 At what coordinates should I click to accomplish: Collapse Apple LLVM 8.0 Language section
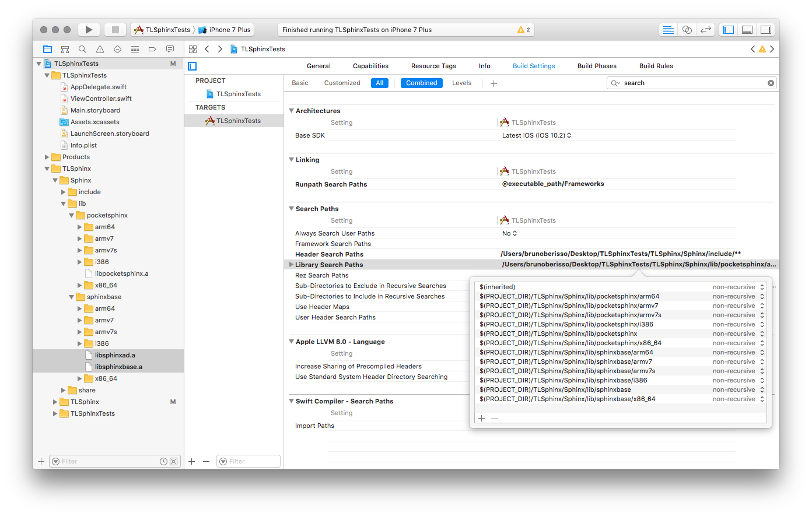292,341
